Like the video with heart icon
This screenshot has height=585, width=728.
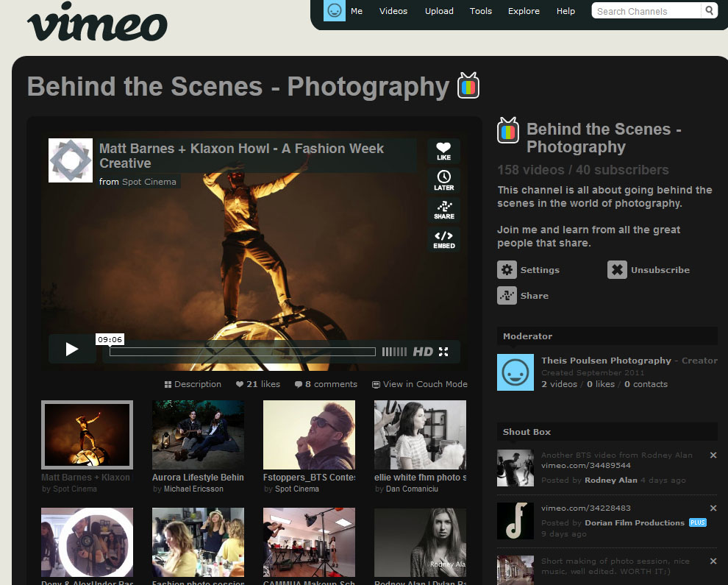coord(444,151)
